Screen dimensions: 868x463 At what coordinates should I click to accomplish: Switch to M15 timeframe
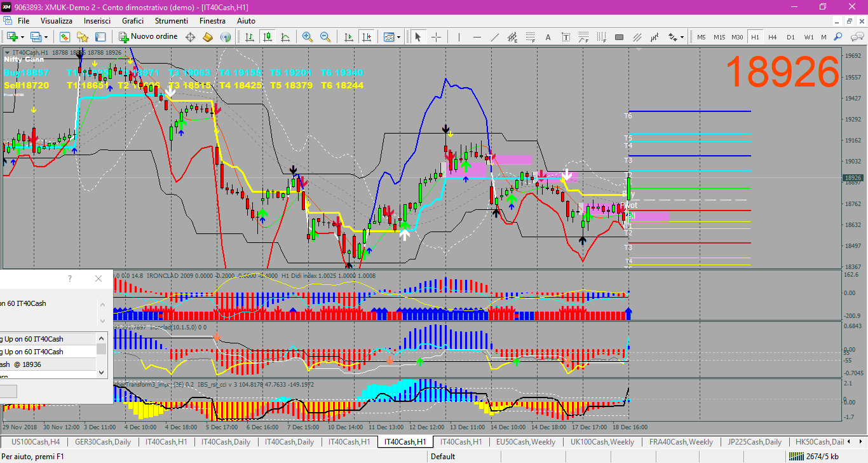pos(719,37)
